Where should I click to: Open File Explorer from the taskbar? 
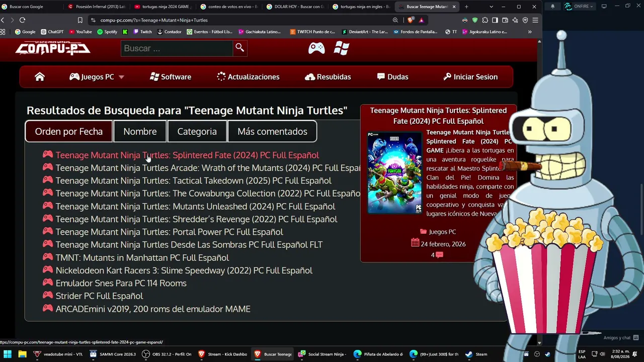(22, 354)
